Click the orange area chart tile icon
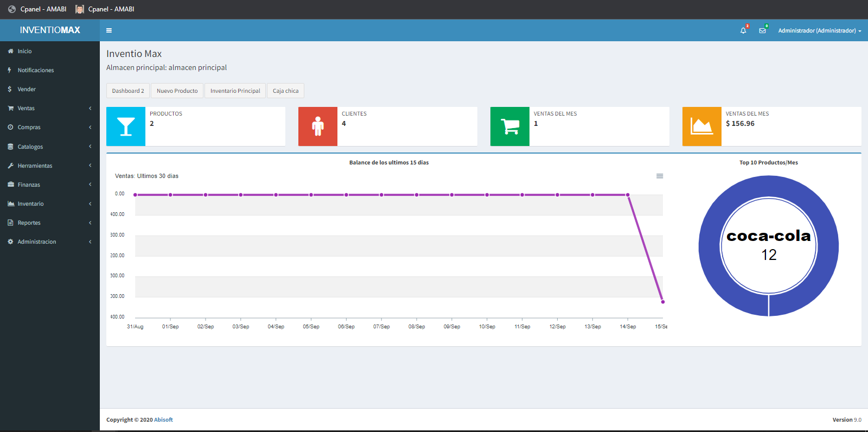 click(702, 126)
